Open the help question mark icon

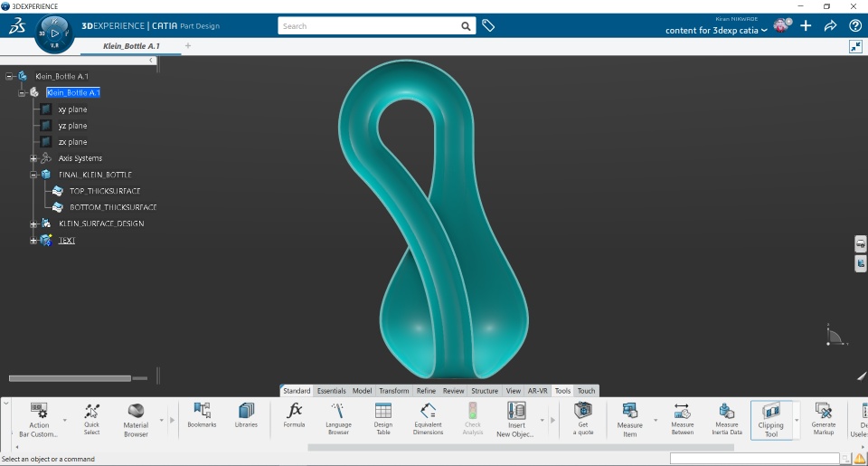(854, 25)
